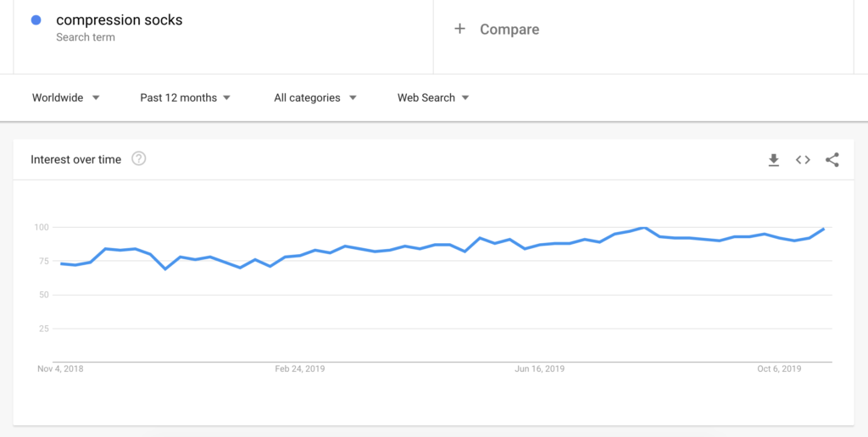Image resolution: width=868 pixels, height=437 pixels.
Task: Click the Compare button to add term
Action: tap(509, 29)
